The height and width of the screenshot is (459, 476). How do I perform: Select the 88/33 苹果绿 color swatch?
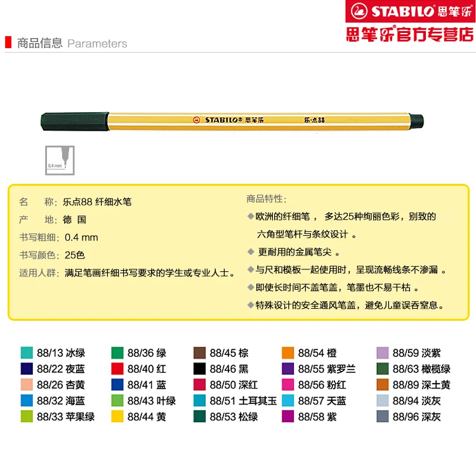pos(27,417)
